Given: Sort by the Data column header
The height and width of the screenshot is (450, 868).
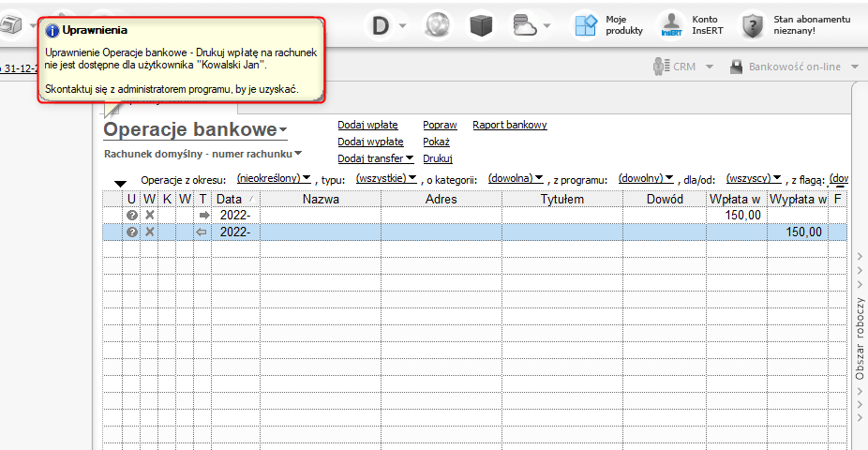Looking at the screenshot, I should 235,199.
